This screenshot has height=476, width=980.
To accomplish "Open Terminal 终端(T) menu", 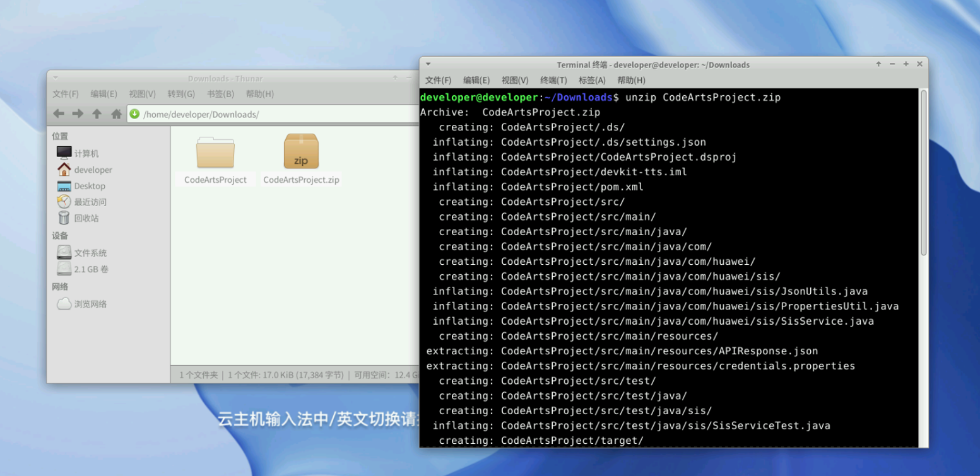I will pos(553,80).
